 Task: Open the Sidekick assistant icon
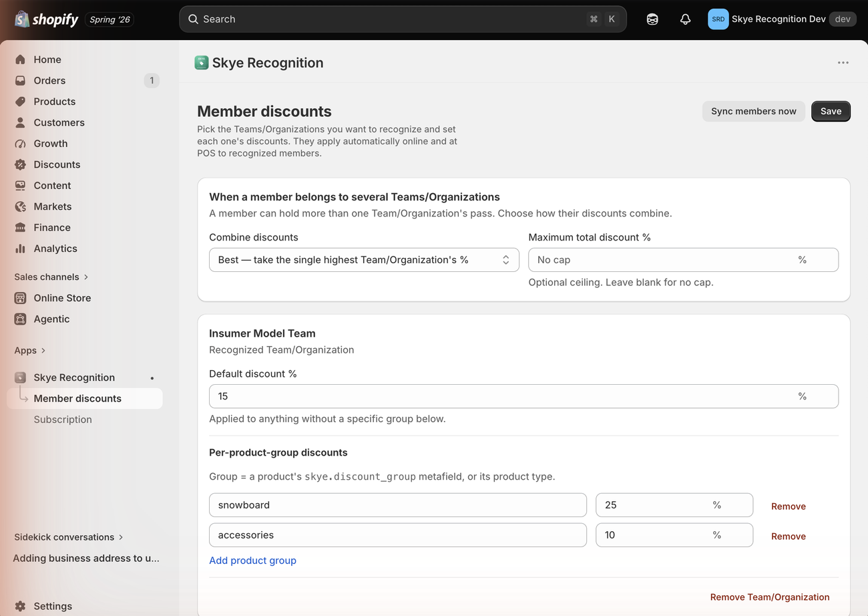coord(652,19)
